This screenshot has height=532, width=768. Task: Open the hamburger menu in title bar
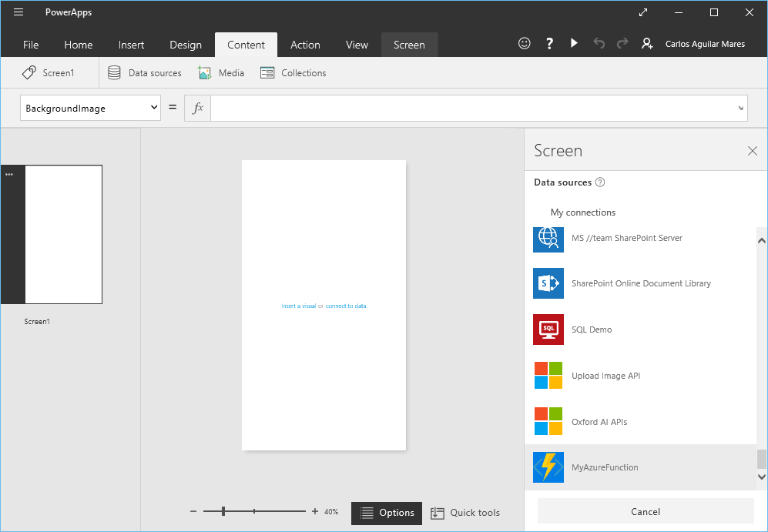click(x=18, y=12)
